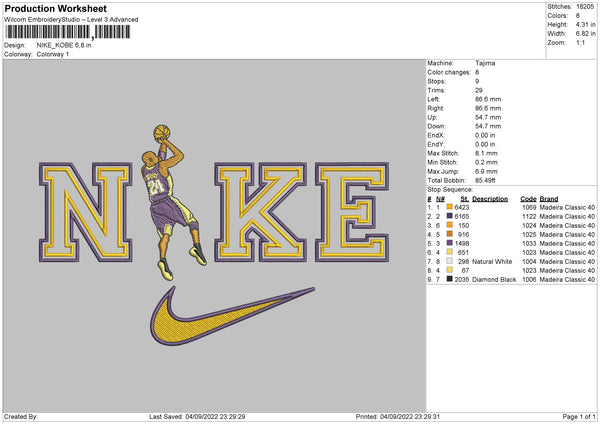Click the 'N#' column header
Screen dimensions: 600x424
pyautogui.click(x=440, y=199)
